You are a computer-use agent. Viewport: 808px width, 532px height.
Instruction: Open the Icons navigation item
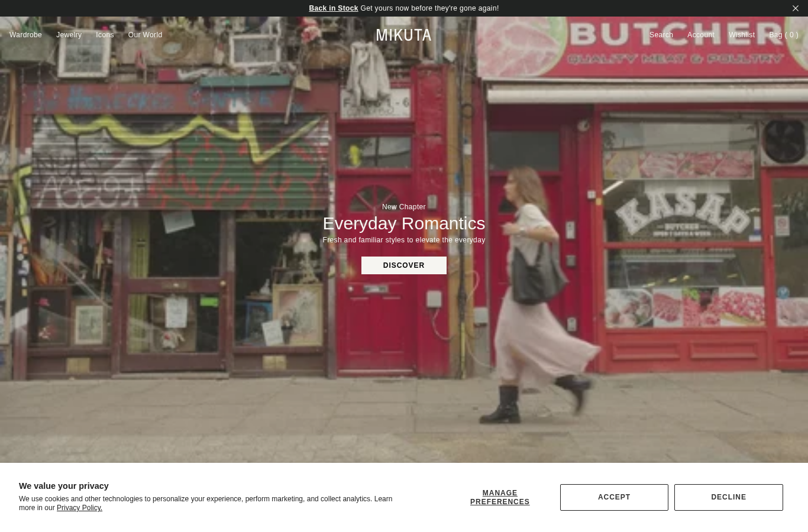105,35
